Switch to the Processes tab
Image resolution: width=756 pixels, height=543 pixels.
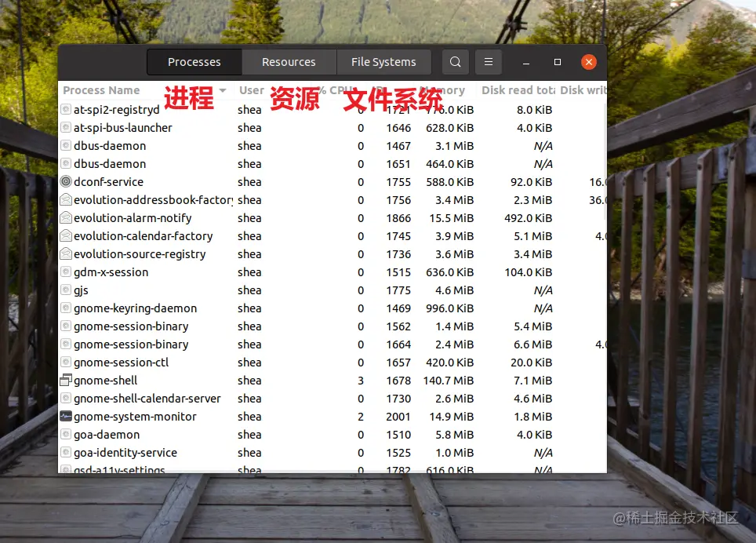pyautogui.click(x=194, y=62)
